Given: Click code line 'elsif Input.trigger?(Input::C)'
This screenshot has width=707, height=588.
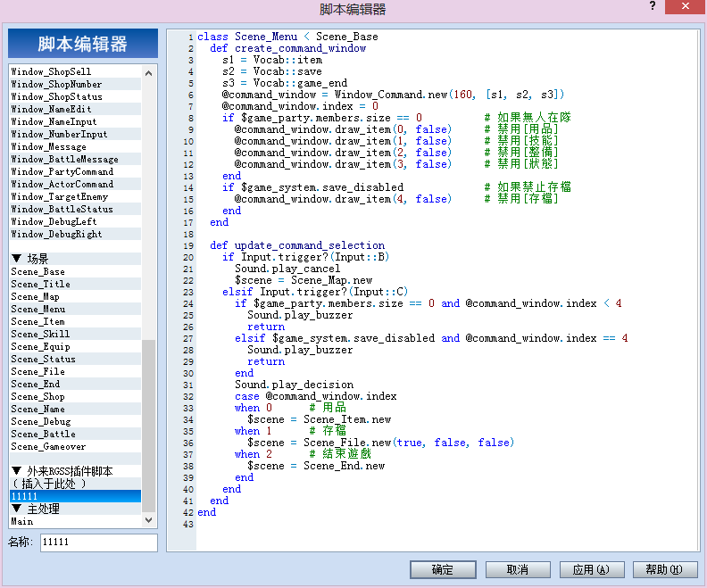Looking at the screenshot, I should pyautogui.click(x=315, y=292).
